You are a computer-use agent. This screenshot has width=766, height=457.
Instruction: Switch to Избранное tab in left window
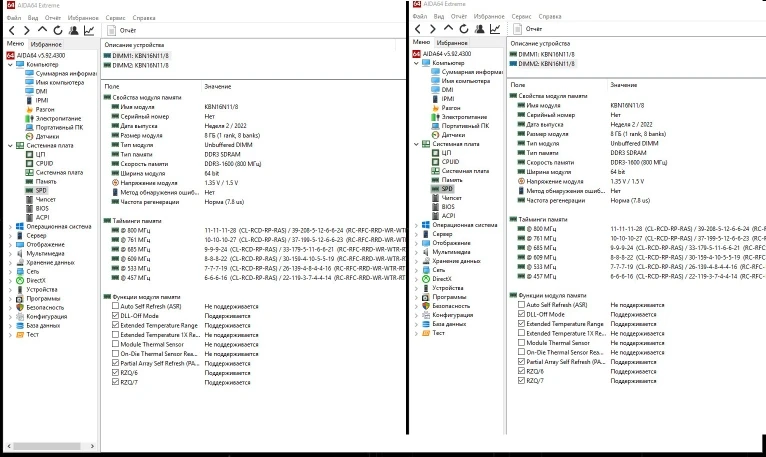[46, 44]
